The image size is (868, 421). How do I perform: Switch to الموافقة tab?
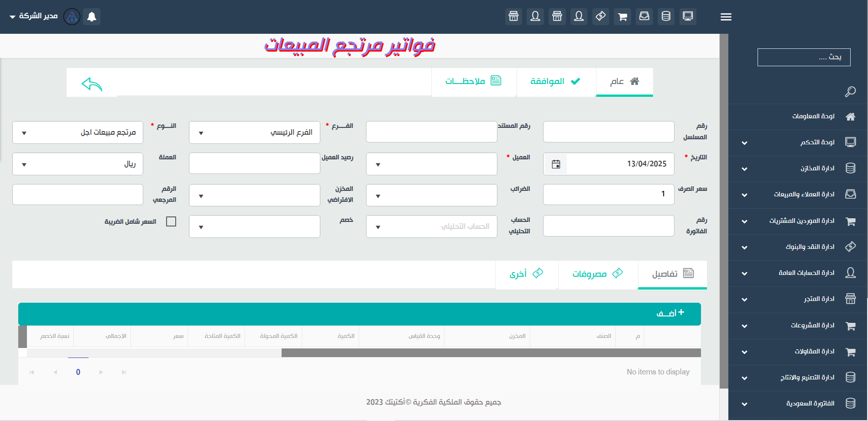[x=556, y=82]
